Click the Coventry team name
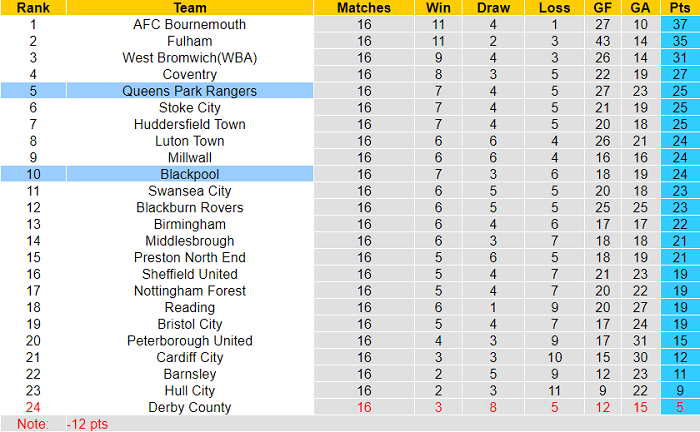The width and height of the screenshot is (700, 432). [x=189, y=74]
